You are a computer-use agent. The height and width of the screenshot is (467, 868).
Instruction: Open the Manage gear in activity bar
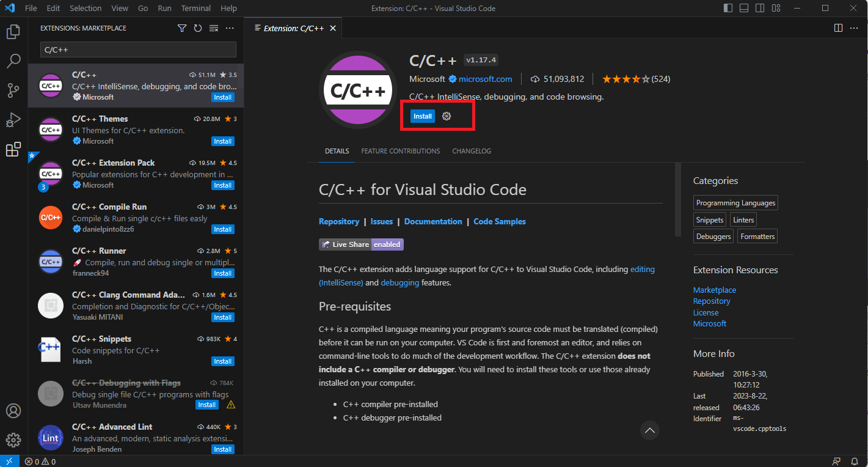(x=13, y=440)
